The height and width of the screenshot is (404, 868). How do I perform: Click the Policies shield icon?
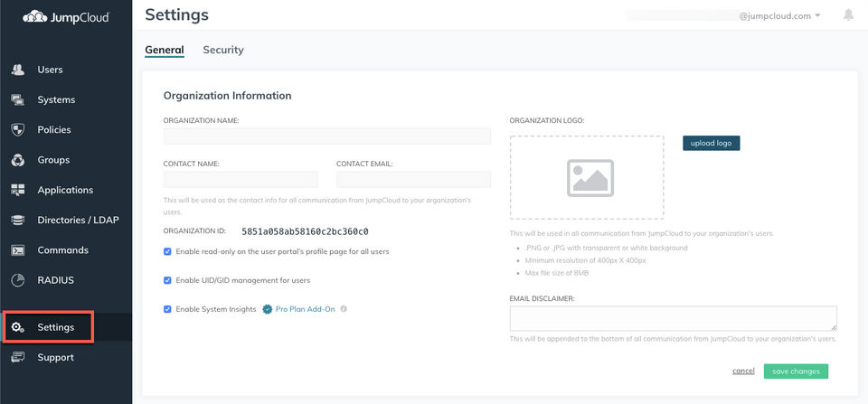coord(17,129)
